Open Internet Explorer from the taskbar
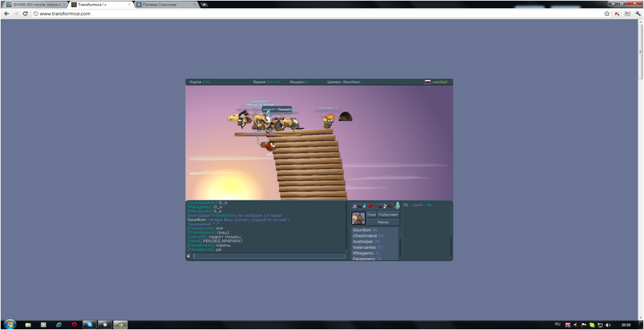 click(x=59, y=325)
